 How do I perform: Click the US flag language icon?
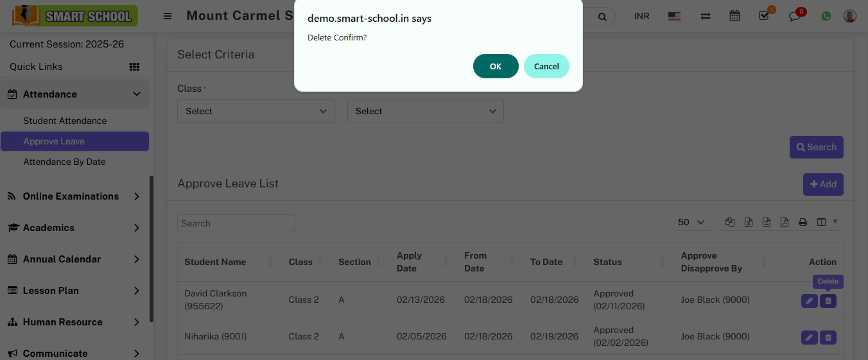[674, 17]
